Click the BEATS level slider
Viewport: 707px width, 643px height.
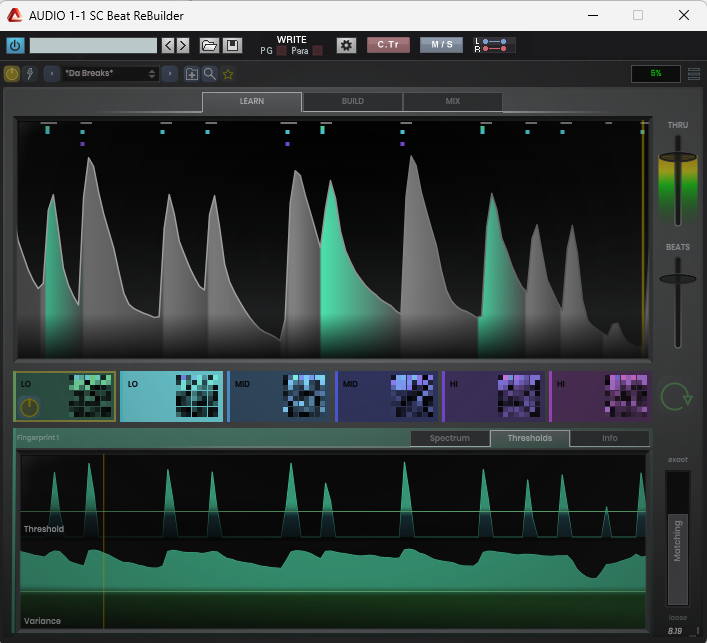(678, 279)
